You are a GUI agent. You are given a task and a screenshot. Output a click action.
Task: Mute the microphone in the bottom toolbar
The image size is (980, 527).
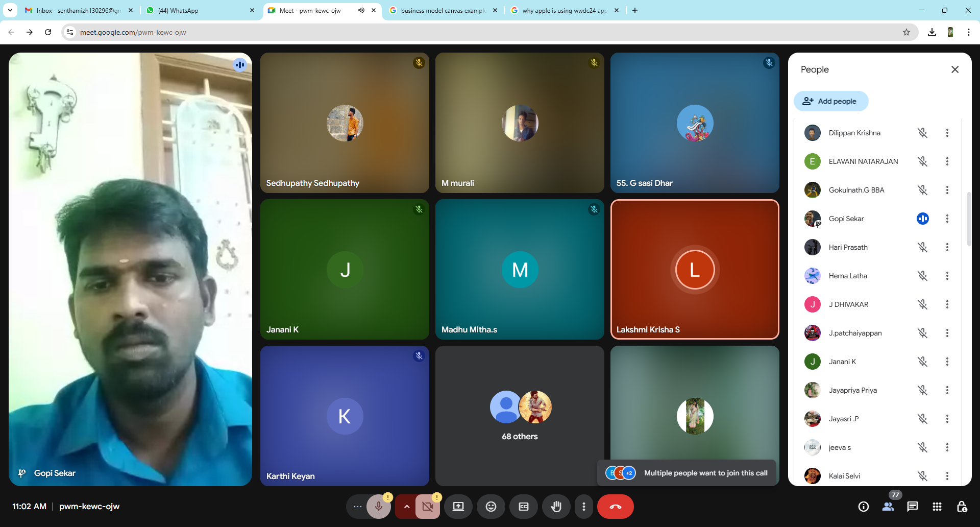(x=379, y=507)
